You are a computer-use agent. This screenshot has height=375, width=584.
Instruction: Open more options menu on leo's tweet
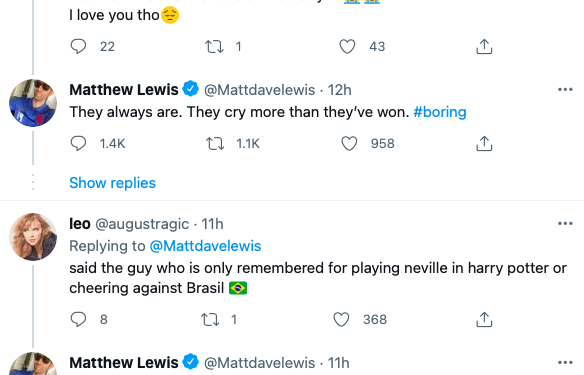point(565,223)
